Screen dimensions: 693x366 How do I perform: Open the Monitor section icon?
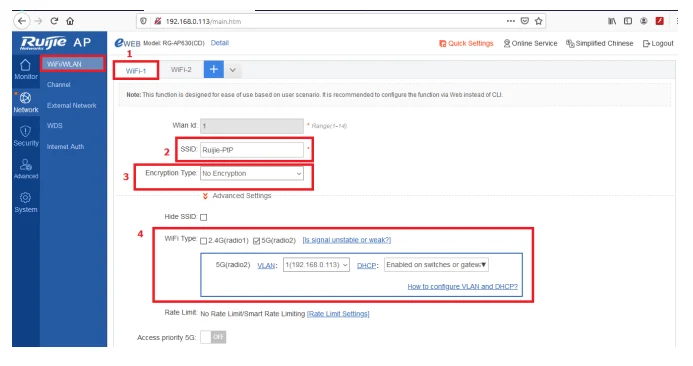coord(25,65)
